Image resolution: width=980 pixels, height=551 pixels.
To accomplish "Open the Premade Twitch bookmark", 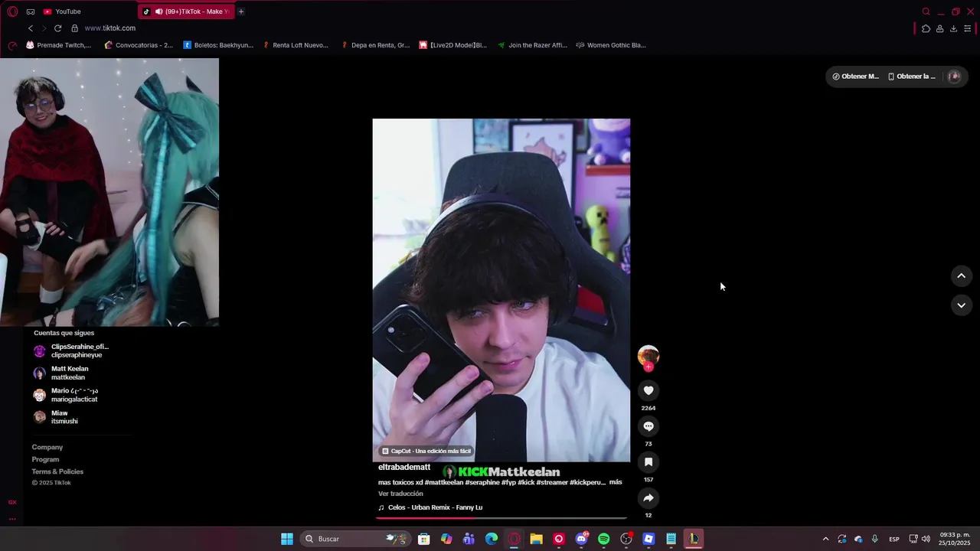I will (58, 45).
